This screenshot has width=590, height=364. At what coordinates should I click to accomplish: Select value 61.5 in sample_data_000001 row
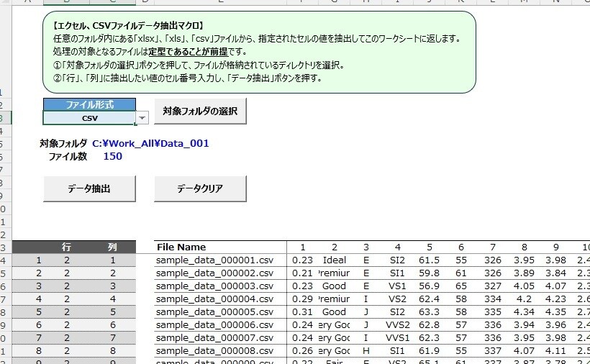429,260
